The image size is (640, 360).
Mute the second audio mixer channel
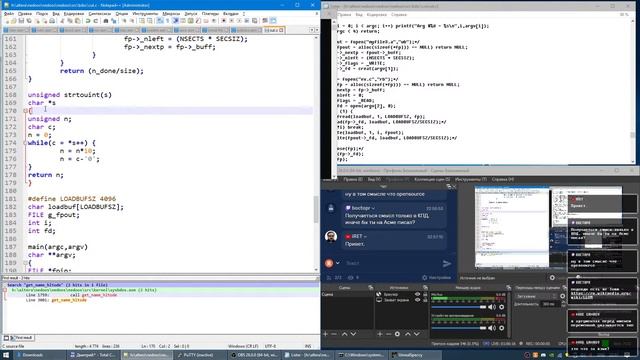pyautogui.click(x=492, y=328)
